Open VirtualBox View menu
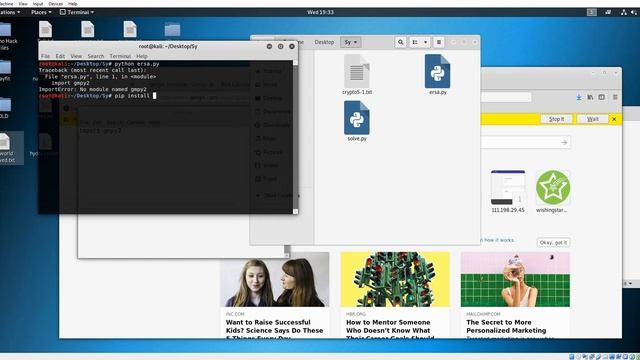 (x=23, y=3)
